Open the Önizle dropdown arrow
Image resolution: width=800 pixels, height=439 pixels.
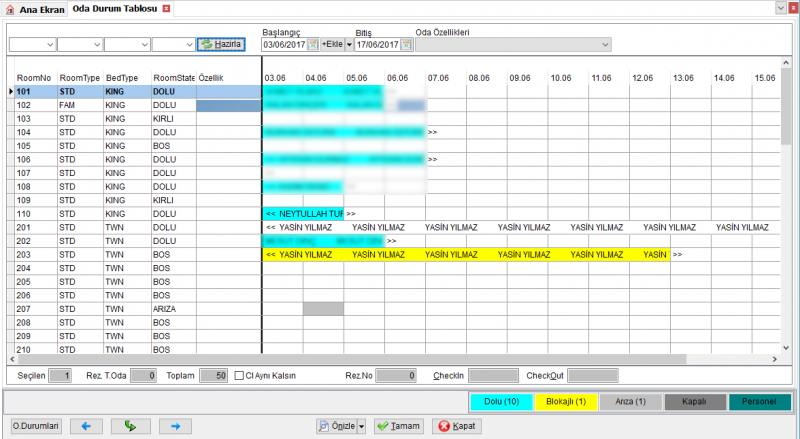[362, 426]
